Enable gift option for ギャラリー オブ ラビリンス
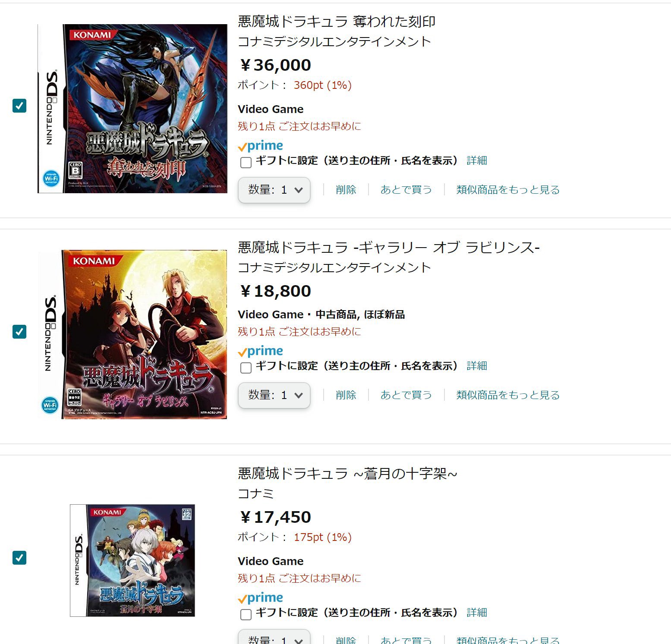The image size is (671, 644). [x=246, y=368]
